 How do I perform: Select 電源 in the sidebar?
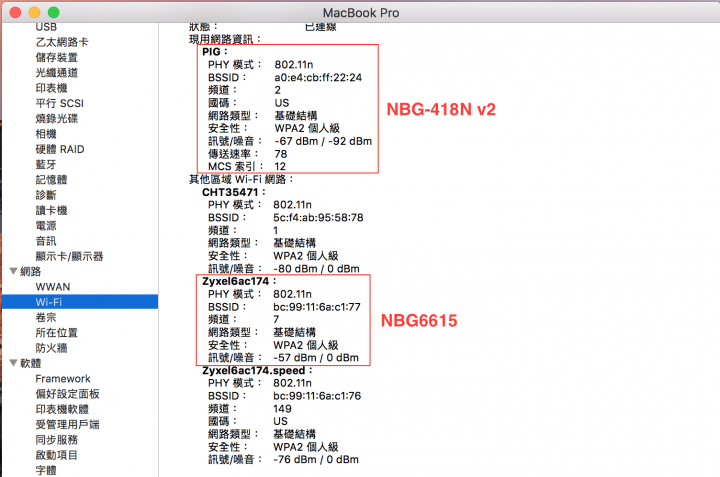tap(46, 225)
